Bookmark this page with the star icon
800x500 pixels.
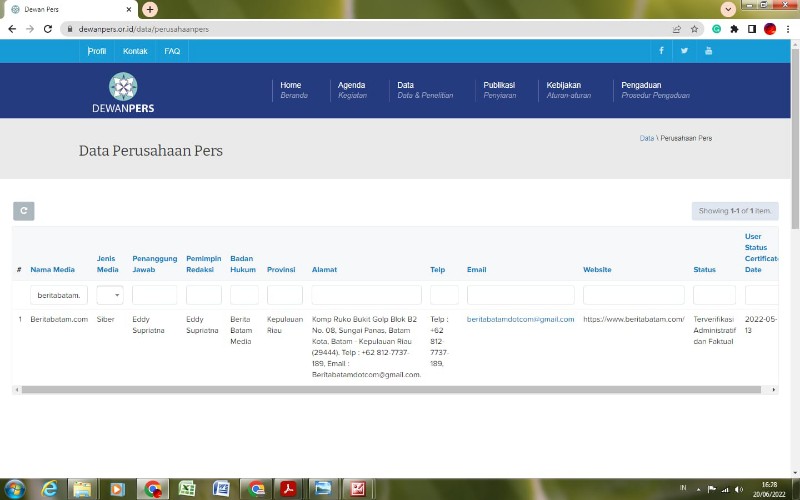(x=694, y=29)
